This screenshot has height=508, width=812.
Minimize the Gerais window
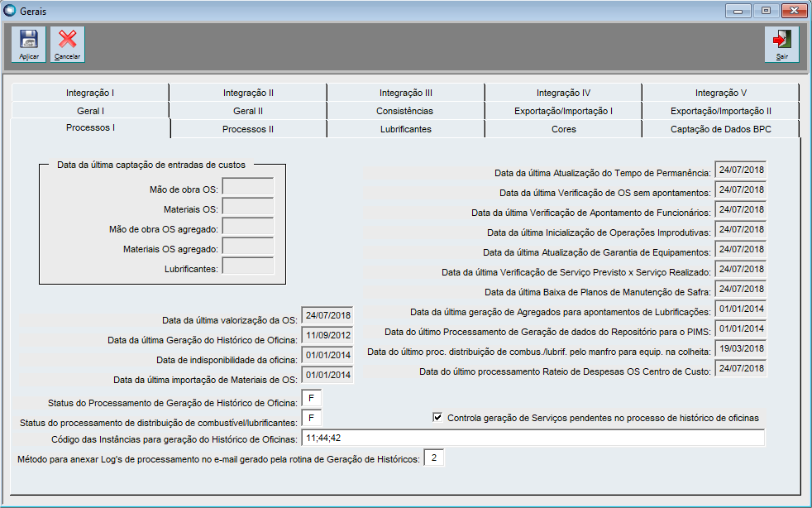738,11
